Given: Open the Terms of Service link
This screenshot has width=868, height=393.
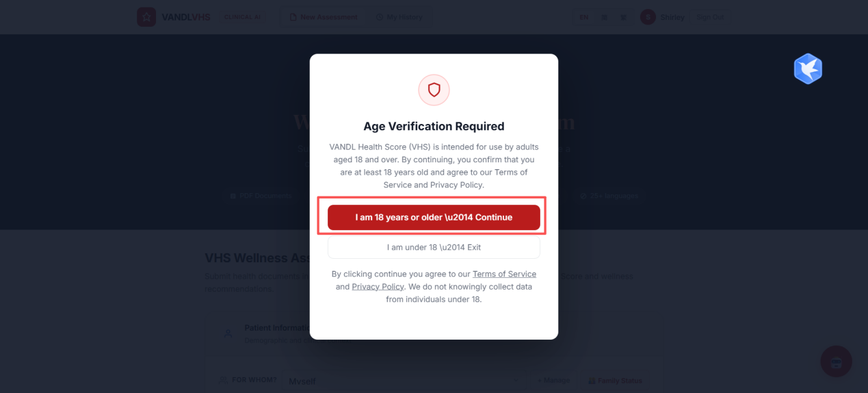Looking at the screenshot, I should (504, 274).
